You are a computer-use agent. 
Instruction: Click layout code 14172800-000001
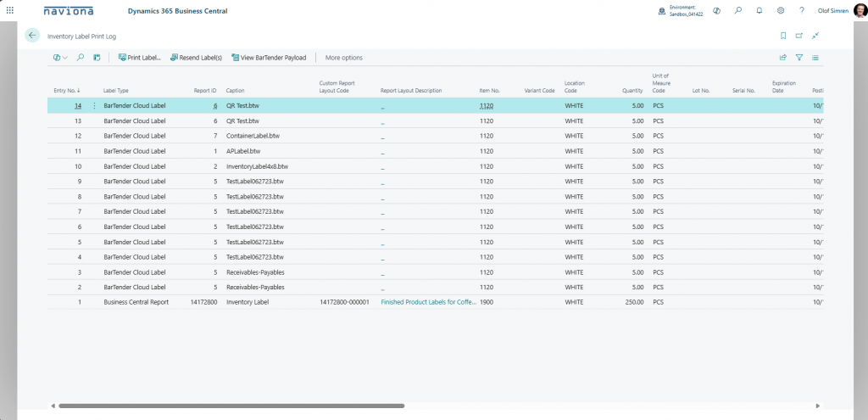[344, 302]
